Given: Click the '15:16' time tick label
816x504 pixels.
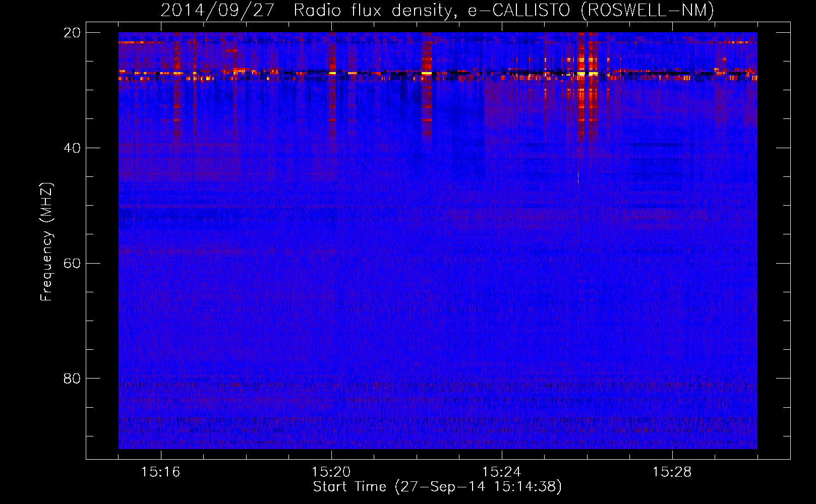Looking at the screenshot, I should [160, 472].
